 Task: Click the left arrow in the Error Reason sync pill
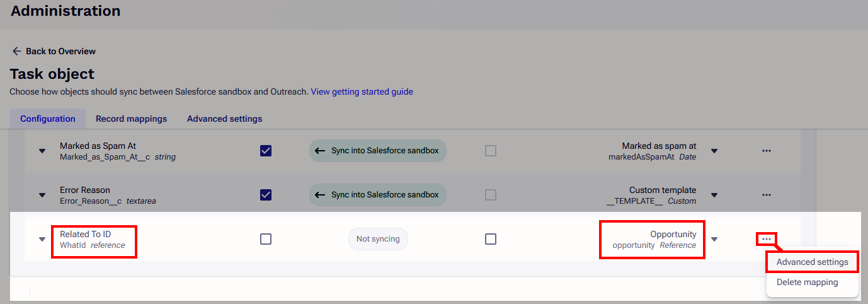pos(320,195)
